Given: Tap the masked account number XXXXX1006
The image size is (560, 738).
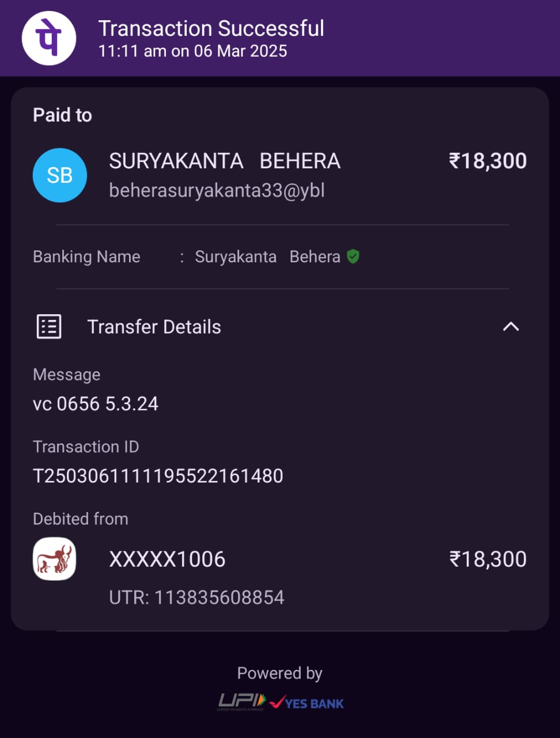Looking at the screenshot, I should pyautogui.click(x=167, y=559).
